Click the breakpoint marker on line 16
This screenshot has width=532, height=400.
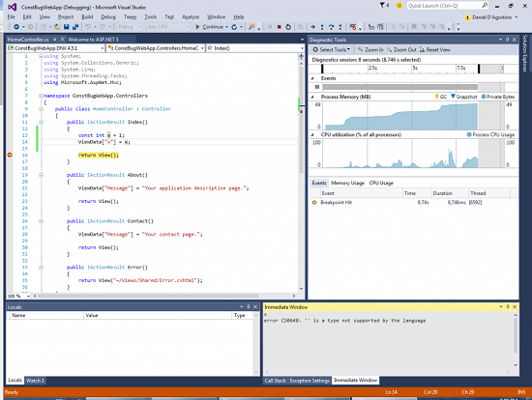[x=10, y=155]
